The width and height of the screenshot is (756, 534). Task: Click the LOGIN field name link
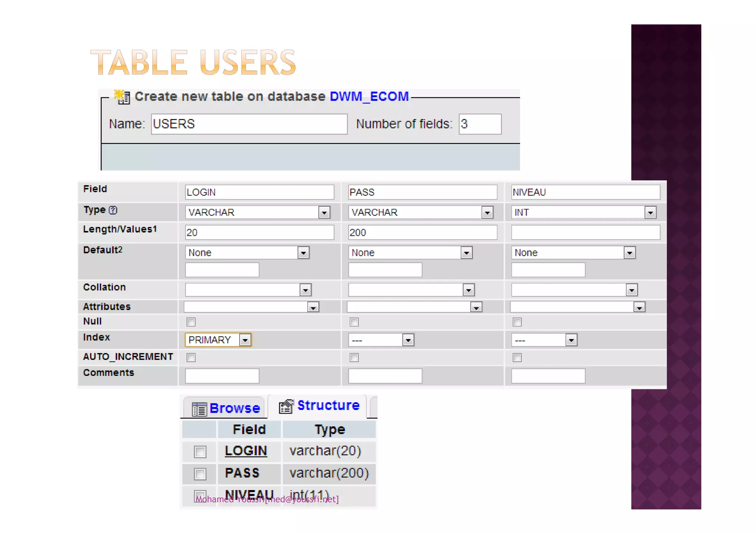[x=246, y=451]
